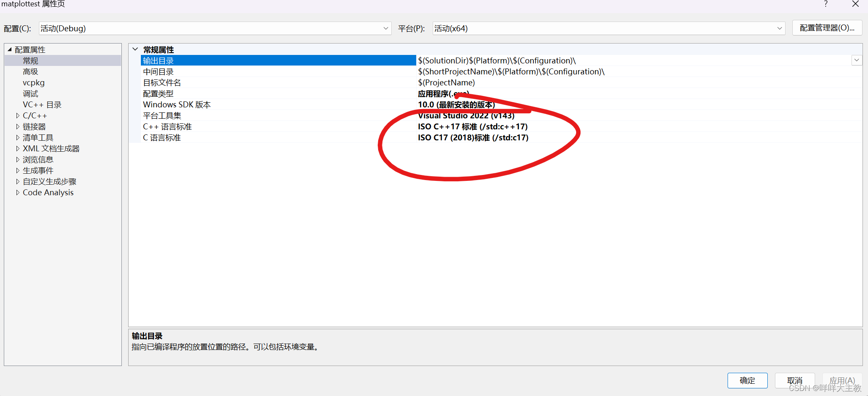Click the help question mark icon

(826, 4)
